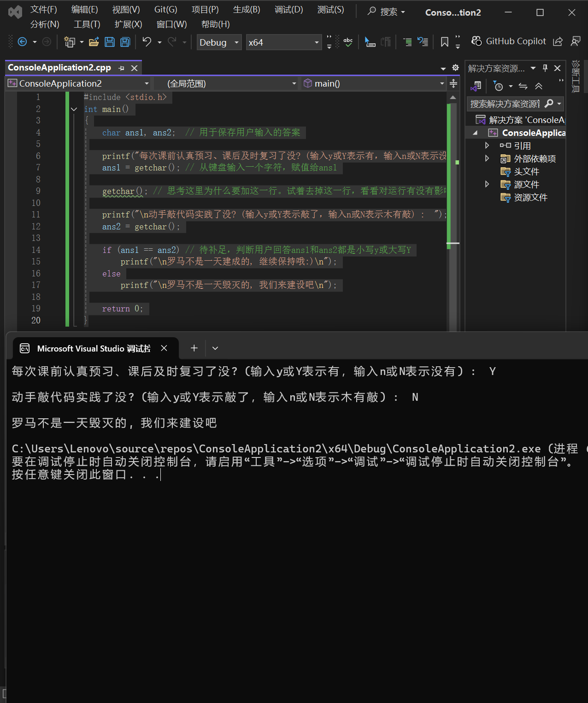Undo the last action using the Undo icon
This screenshot has width=588, height=703.
pos(147,42)
